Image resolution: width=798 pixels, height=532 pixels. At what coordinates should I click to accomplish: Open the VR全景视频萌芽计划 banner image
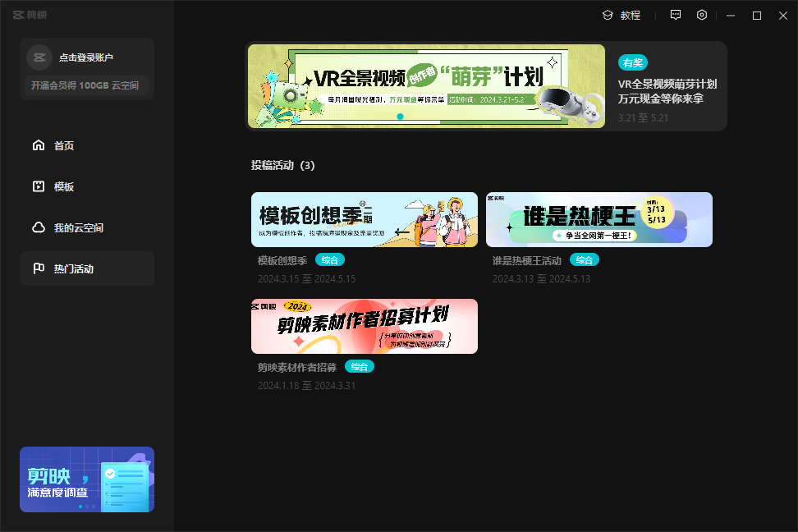[426, 86]
